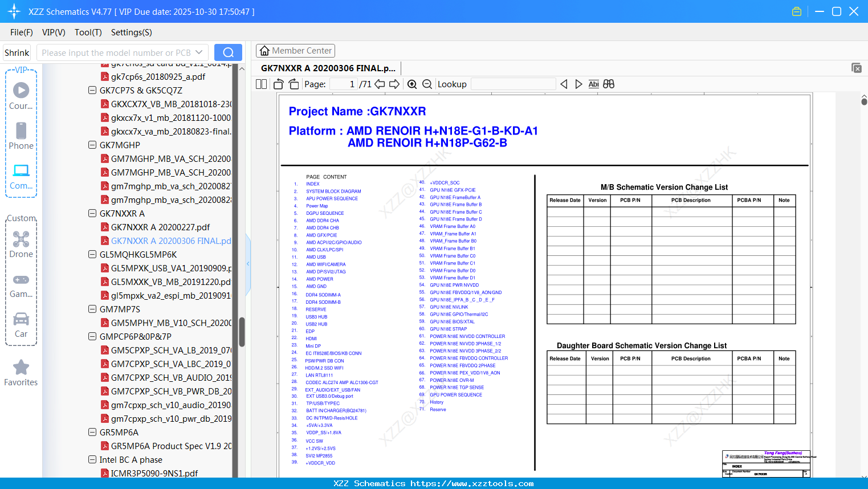Open GK7NXXR A 20200227.pdf
Screen dimensions: 868x489
pos(160,227)
